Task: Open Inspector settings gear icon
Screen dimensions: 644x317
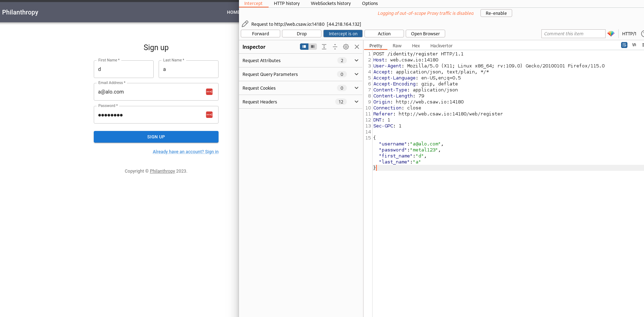Action: coord(346,47)
